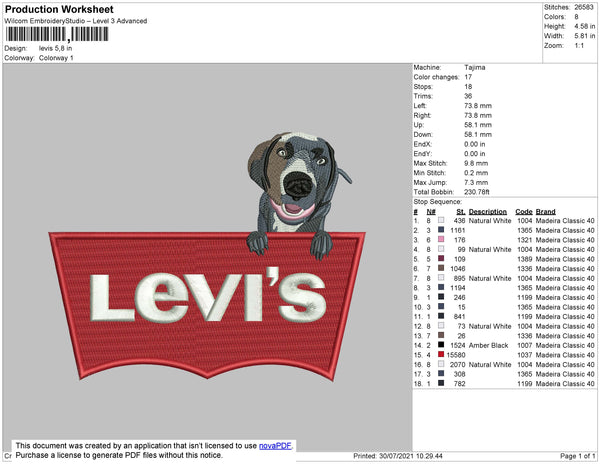600x464 pixels.
Task: Click the barcode under the worksheet title
Action: tap(57, 34)
